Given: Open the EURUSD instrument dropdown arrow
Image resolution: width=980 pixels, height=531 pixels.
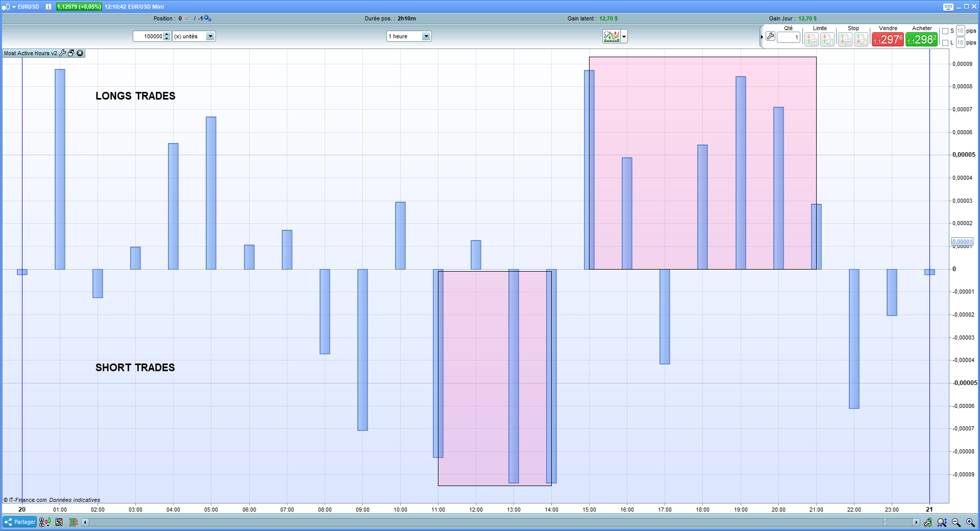Looking at the screenshot, I should (x=14, y=7).
